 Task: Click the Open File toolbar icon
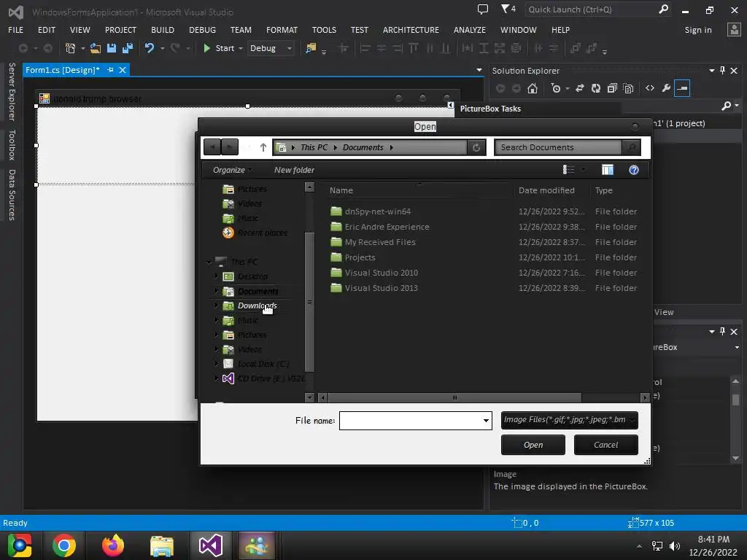[x=96, y=48]
